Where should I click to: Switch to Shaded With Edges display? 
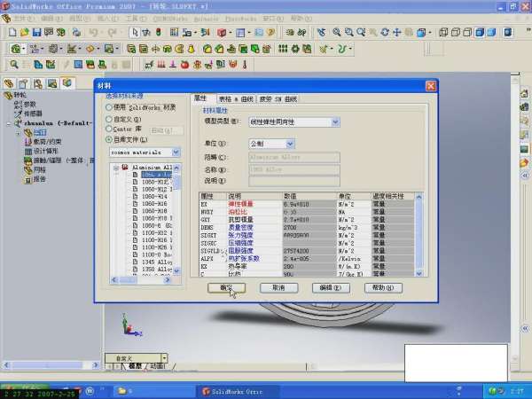tap(480, 32)
